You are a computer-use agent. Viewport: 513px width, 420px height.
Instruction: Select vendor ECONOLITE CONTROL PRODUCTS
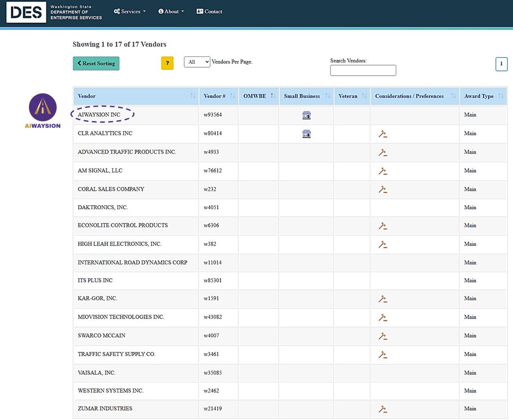[x=123, y=225]
